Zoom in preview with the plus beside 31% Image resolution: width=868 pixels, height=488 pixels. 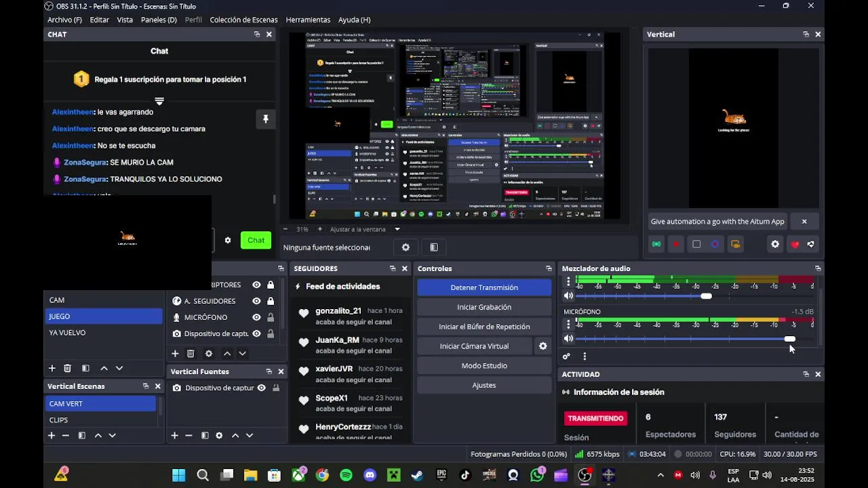[x=320, y=229]
